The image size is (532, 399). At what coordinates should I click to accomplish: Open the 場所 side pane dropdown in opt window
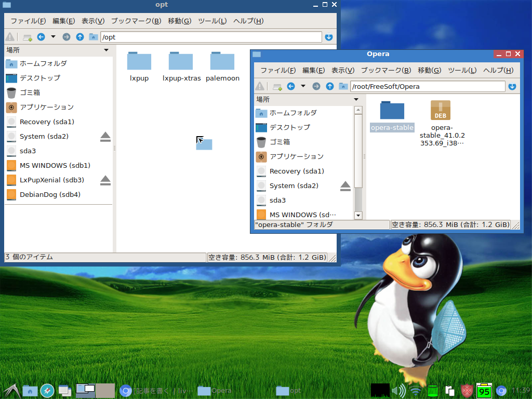pyautogui.click(x=106, y=50)
